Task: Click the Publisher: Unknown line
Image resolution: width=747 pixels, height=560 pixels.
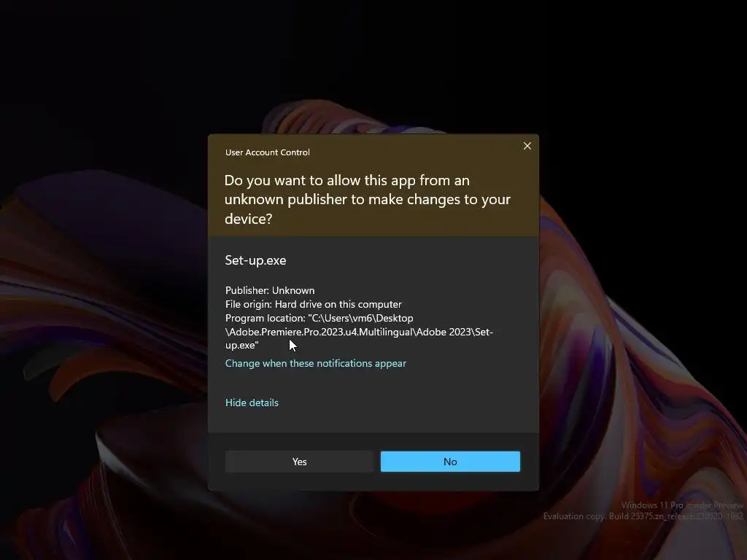Action: pyautogui.click(x=270, y=290)
